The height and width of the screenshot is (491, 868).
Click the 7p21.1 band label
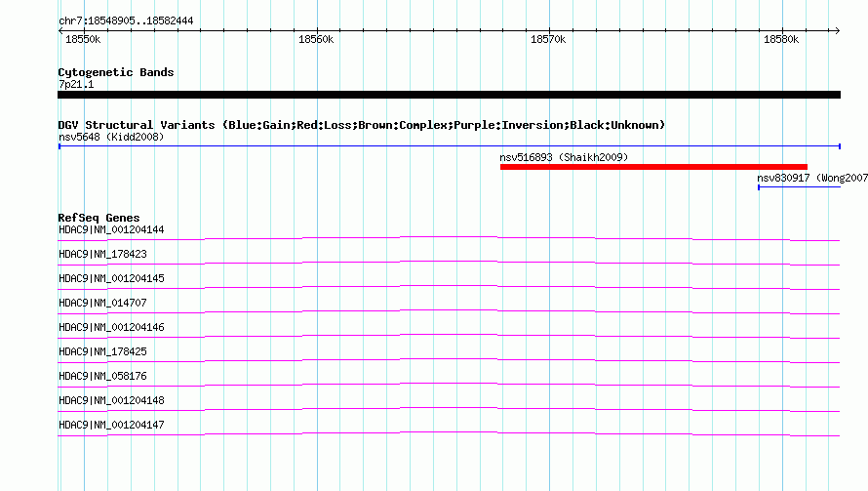point(76,84)
